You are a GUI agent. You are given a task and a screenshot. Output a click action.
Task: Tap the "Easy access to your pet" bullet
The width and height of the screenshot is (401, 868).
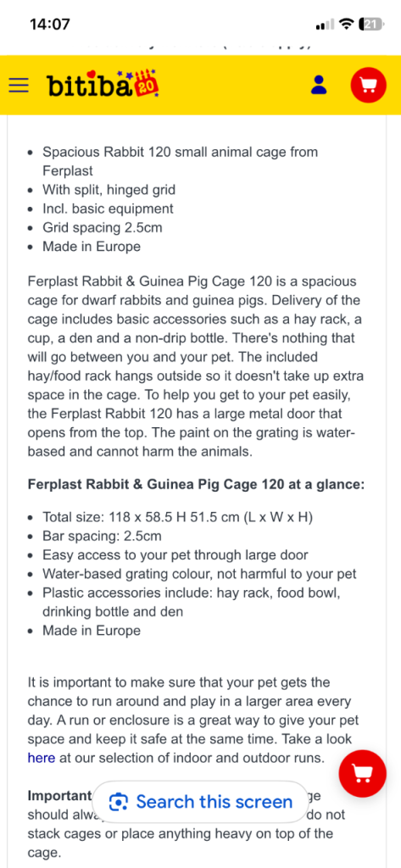(x=175, y=555)
